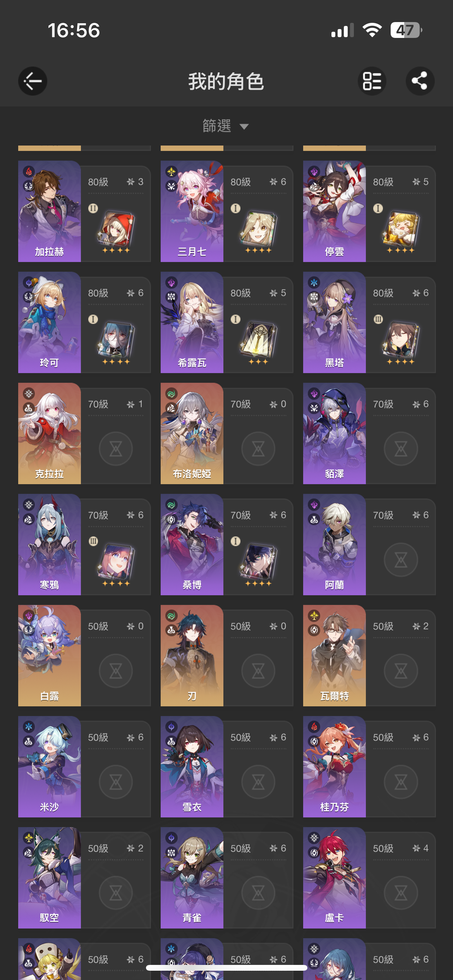The width and height of the screenshot is (453, 980).
Task: Tap the 玲可 name label
Action: 49,363
